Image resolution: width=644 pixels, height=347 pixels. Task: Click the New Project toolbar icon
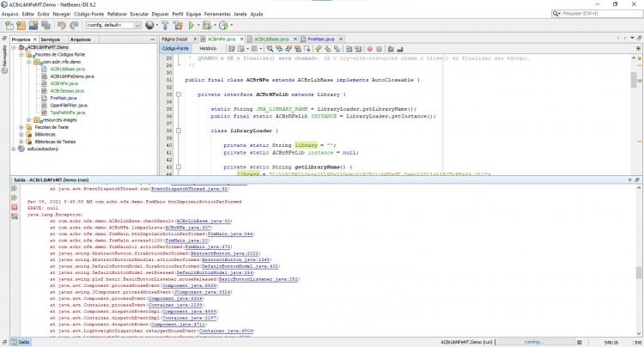coord(21,26)
